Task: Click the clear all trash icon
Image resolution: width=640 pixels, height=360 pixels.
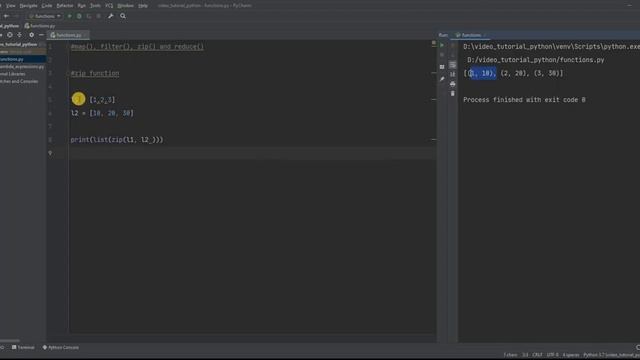Action: (x=453, y=93)
